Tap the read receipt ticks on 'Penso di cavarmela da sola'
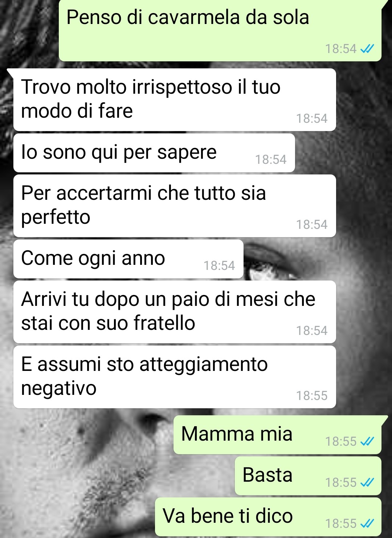This screenshot has width=392, height=538. click(367, 49)
